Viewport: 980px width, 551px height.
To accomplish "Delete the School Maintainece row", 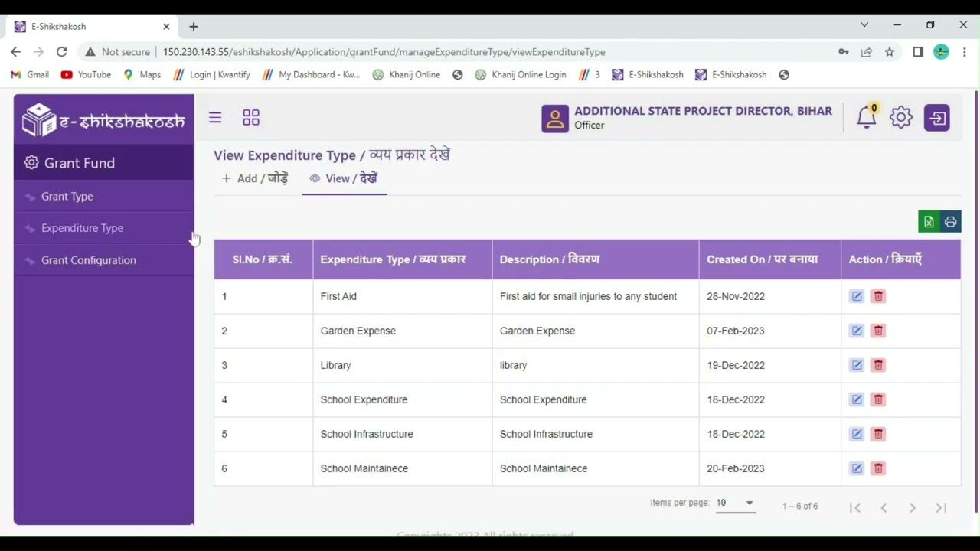I will tap(878, 468).
